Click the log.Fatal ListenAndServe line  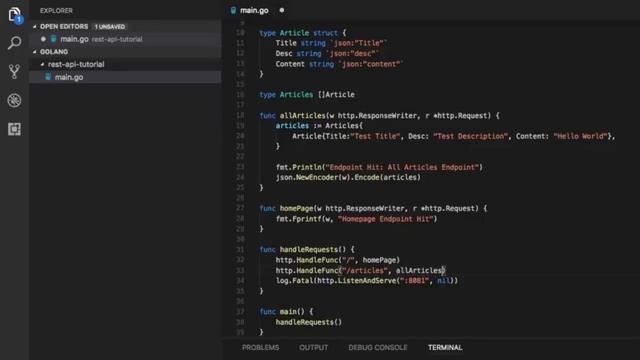pyautogui.click(x=367, y=281)
